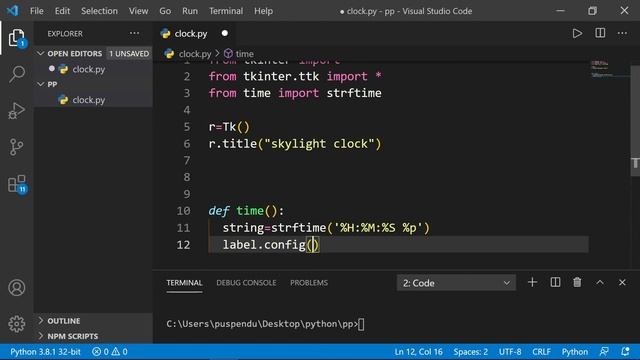Switch to TERMINAL panel tab

pyautogui.click(x=184, y=282)
